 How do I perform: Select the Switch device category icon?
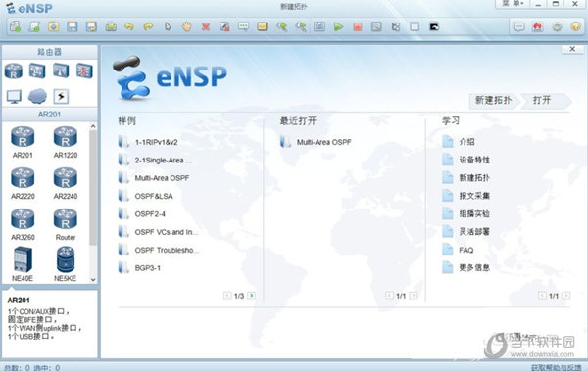tap(37, 70)
